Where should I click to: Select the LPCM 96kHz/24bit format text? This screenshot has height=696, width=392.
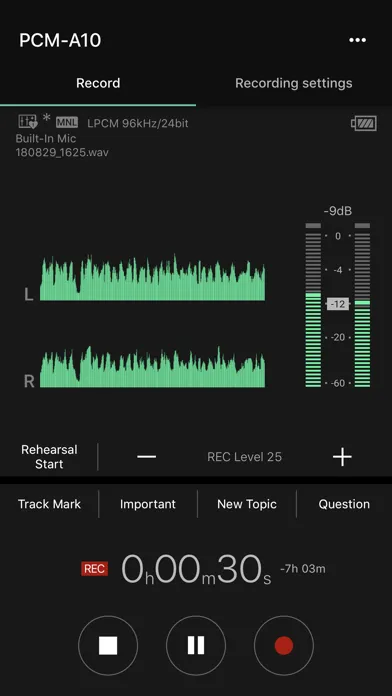pos(138,123)
